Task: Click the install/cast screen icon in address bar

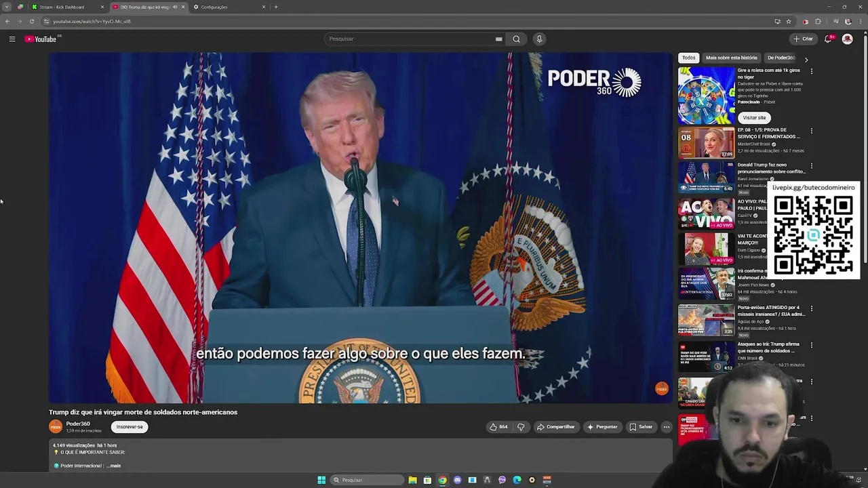Action: coord(777,21)
